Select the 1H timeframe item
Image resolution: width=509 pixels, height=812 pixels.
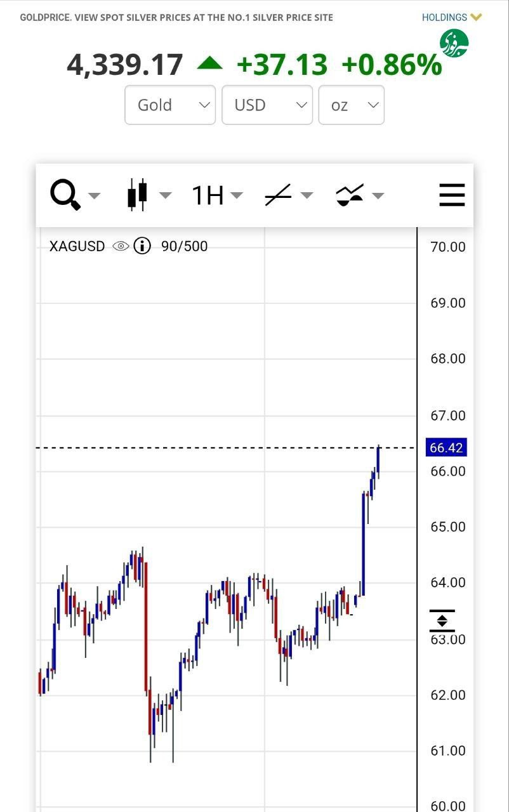pos(208,195)
